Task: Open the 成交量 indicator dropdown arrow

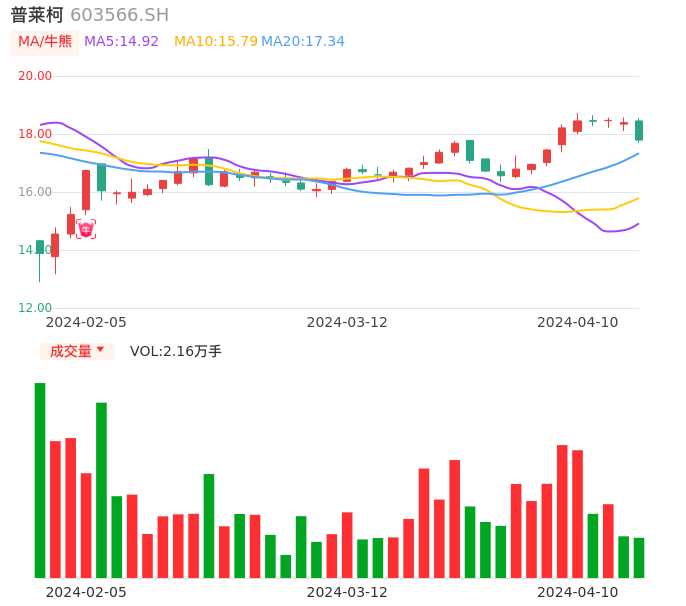Action: 100,350
